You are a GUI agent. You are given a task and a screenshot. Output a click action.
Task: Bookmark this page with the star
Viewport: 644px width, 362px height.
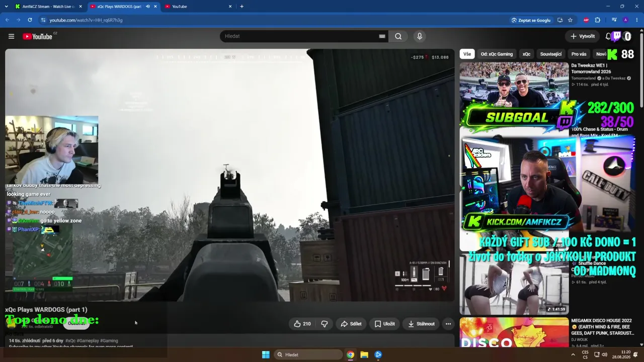coord(570,20)
